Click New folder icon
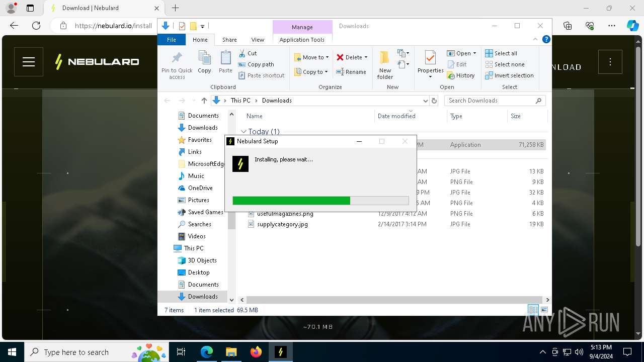 click(385, 65)
